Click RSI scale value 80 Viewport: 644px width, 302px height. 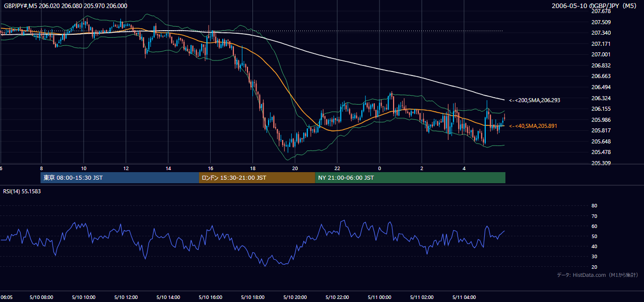coord(594,206)
